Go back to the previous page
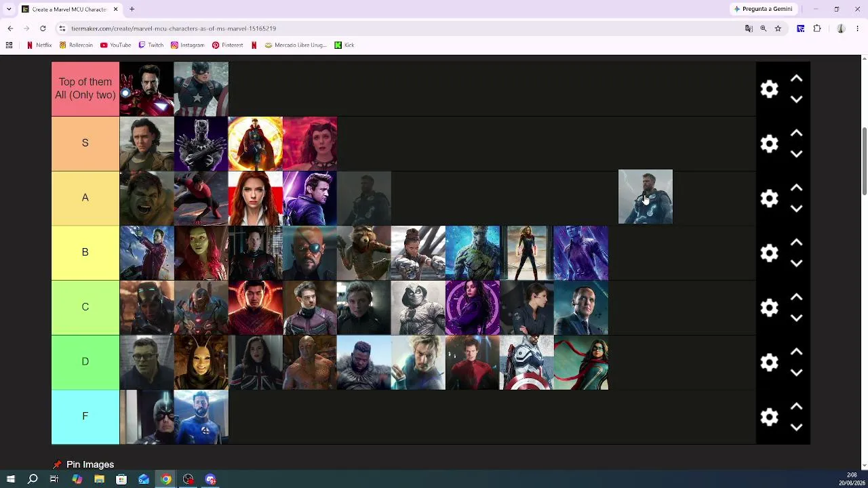Viewport: 868px width, 488px height. [x=10, y=28]
